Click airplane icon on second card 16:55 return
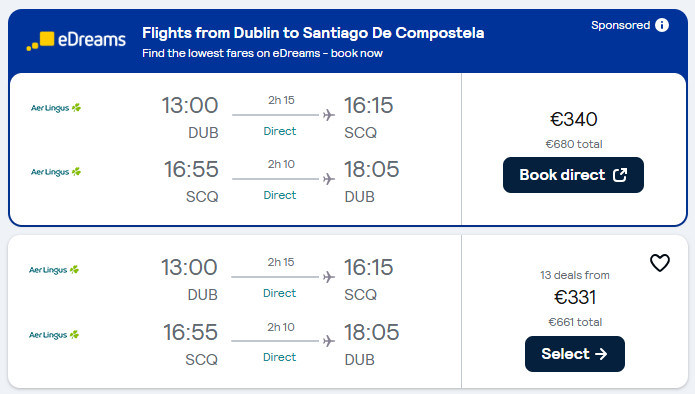Screen dimensions: 695x394 (328, 341)
